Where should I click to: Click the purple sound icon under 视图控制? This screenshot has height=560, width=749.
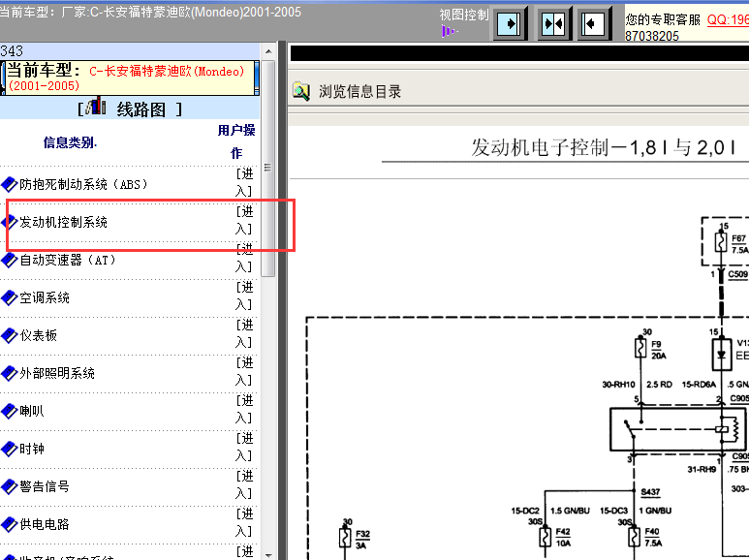pos(449,32)
